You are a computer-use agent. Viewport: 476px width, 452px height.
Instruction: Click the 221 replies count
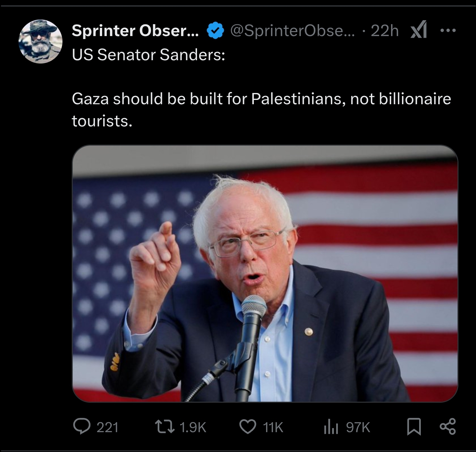tap(107, 427)
